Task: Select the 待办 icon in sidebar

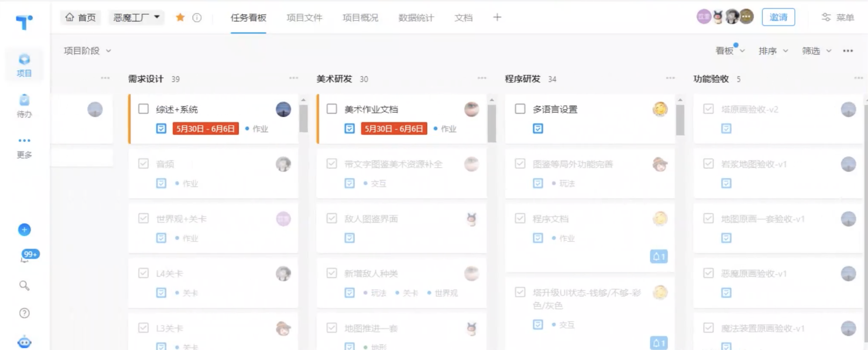Action: pos(24,106)
